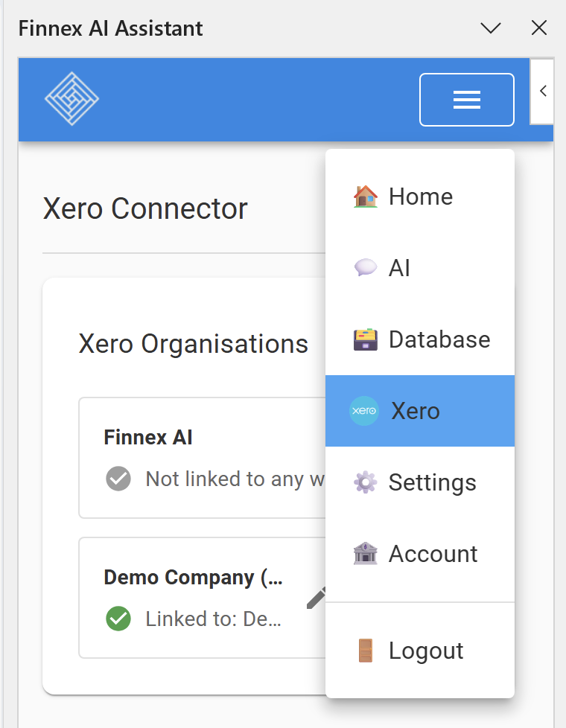
Task: Open the Settings menu entry
Action: (x=420, y=482)
